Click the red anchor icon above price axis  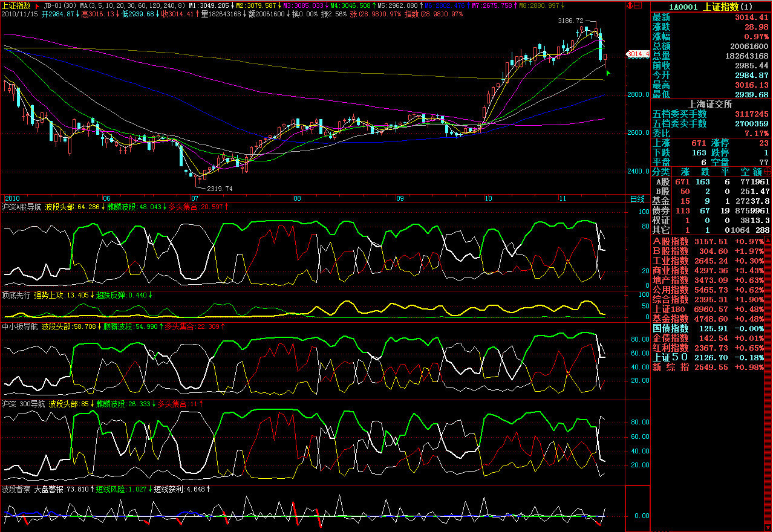click(630, 5)
